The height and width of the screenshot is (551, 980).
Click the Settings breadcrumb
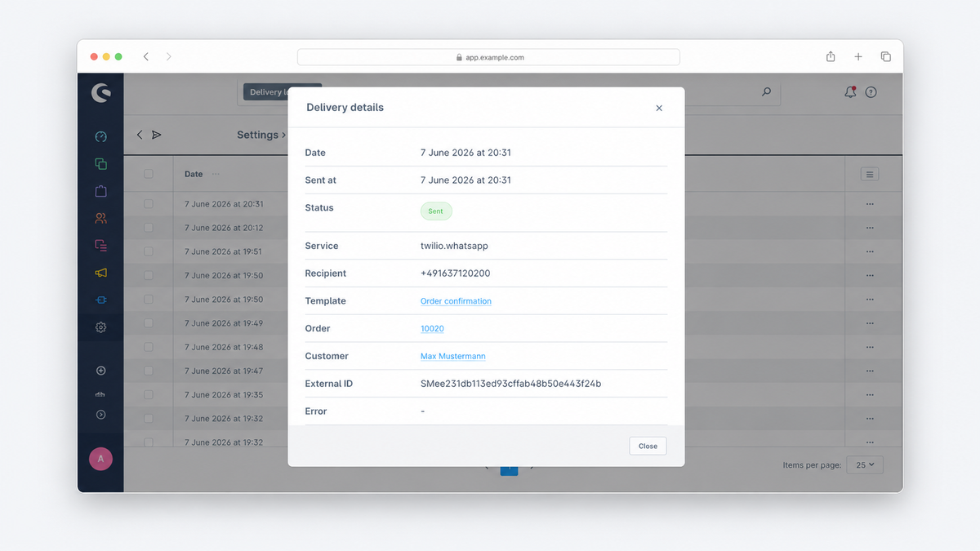tap(258, 135)
